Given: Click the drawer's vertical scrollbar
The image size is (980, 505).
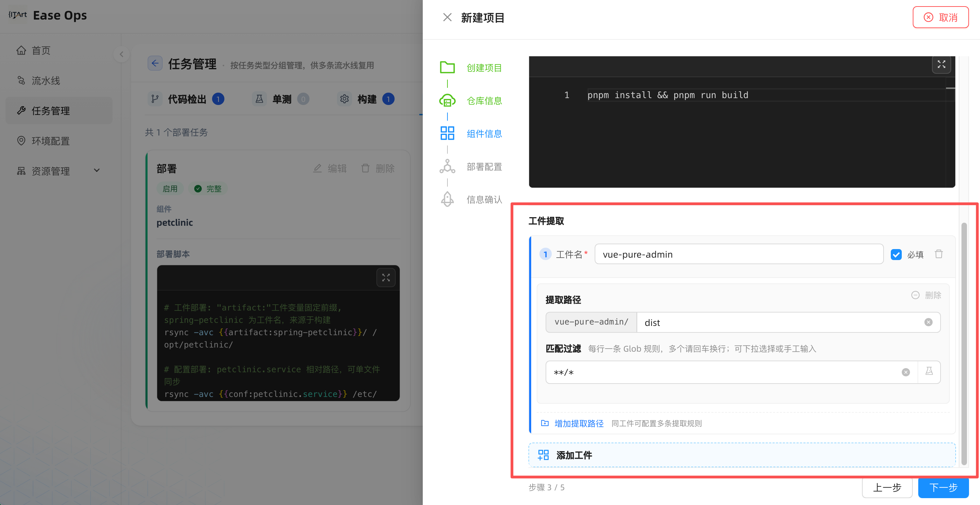Looking at the screenshot, I should pyautogui.click(x=964, y=344).
